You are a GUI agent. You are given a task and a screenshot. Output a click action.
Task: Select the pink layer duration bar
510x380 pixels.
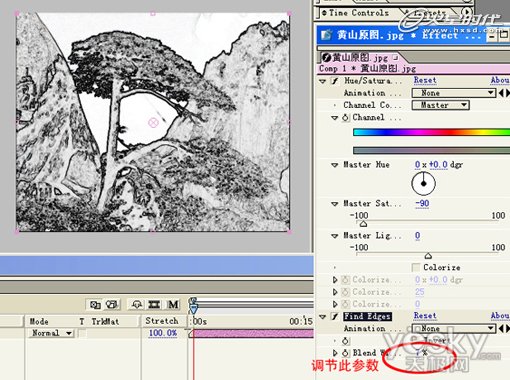coord(253,334)
